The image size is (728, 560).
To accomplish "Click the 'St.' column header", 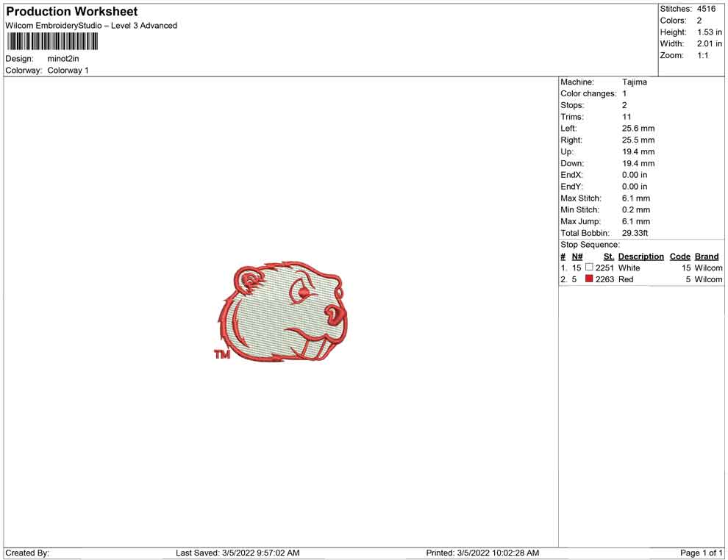I will (609, 256).
